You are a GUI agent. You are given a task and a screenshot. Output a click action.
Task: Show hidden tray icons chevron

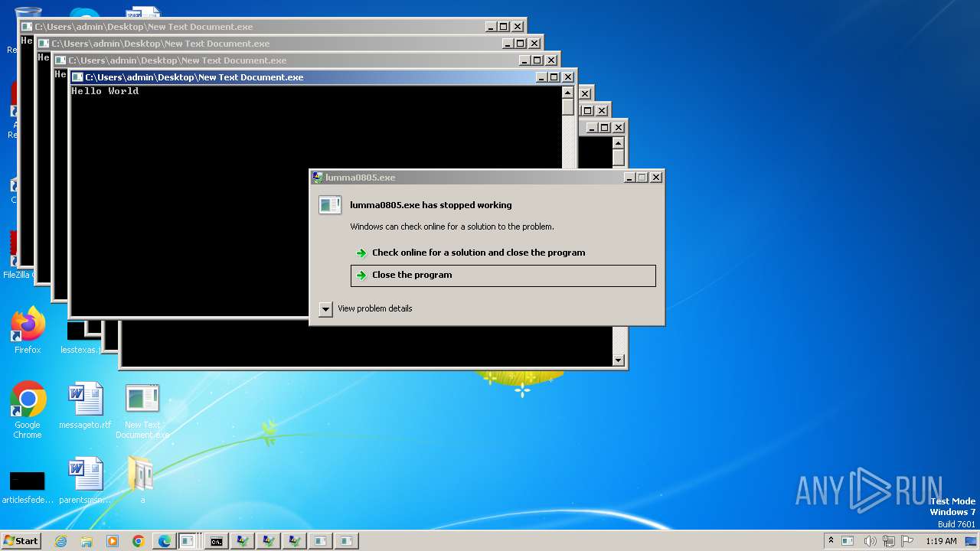click(x=831, y=540)
